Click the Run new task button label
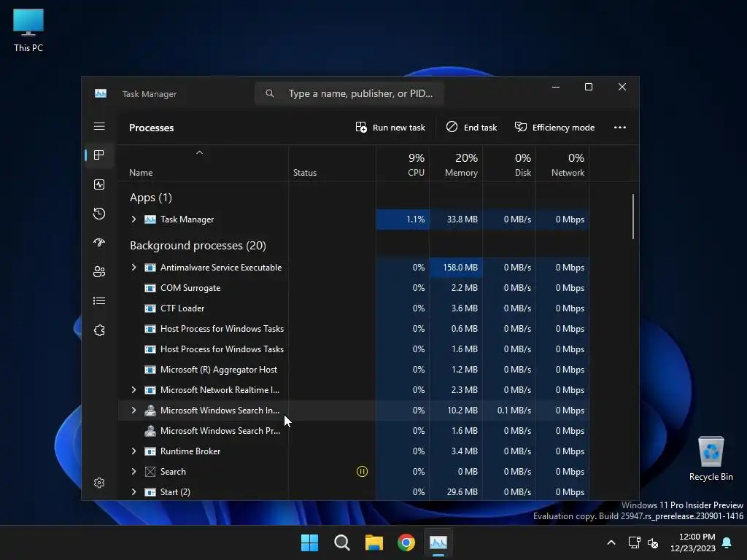 click(x=399, y=127)
